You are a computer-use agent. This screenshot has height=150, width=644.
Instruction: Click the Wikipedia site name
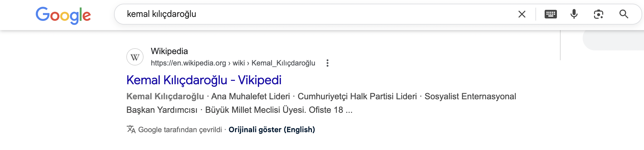pyautogui.click(x=169, y=51)
